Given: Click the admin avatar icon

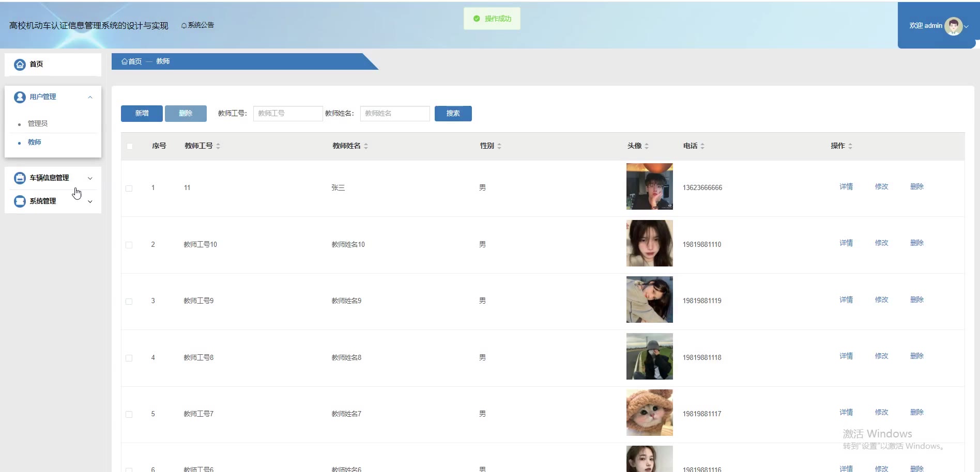Looking at the screenshot, I should (953, 26).
